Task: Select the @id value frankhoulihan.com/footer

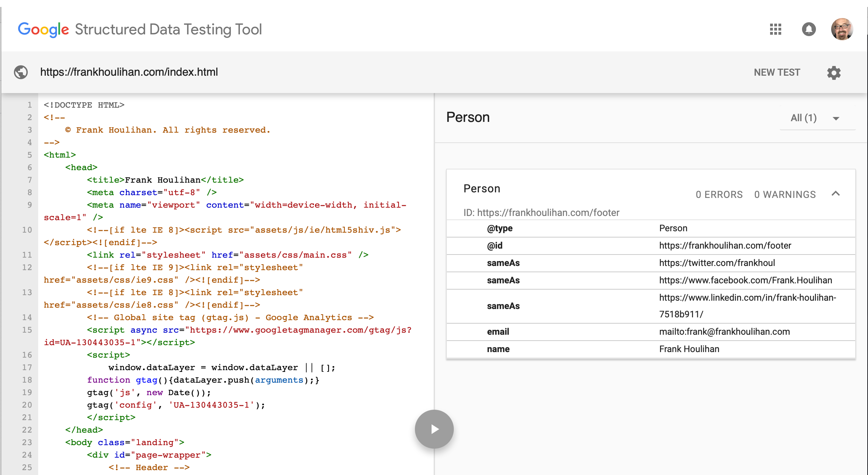Action: click(x=725, y=246)
